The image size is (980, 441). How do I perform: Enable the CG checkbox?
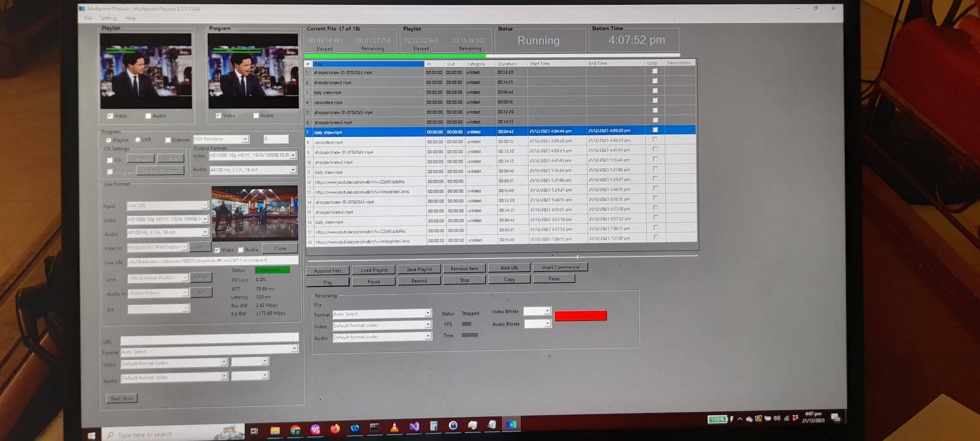(x=109, y=160)
